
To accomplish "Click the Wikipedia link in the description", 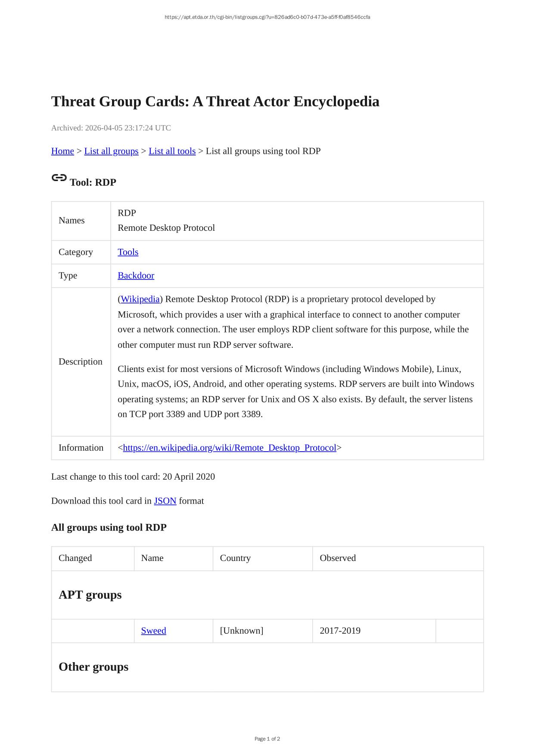I will click(140, 299).
